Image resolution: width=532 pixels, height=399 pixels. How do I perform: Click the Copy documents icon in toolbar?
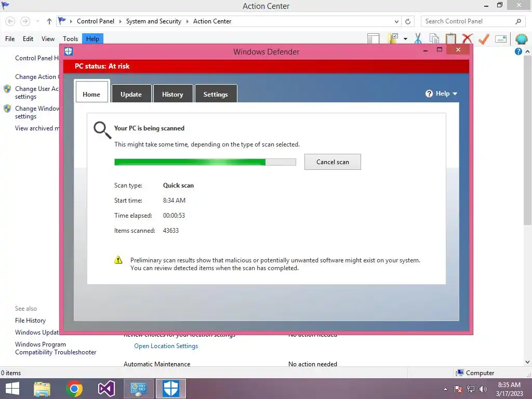tap(434, 38)
